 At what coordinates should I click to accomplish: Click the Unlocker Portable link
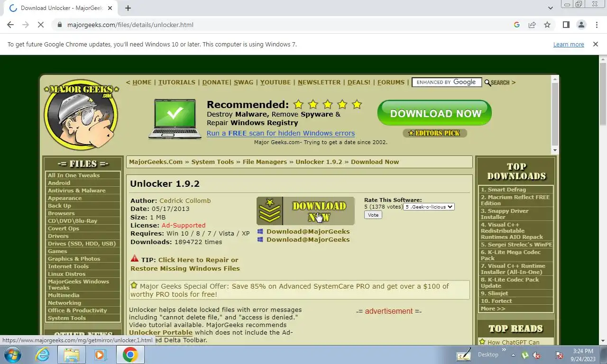point(161,333)
